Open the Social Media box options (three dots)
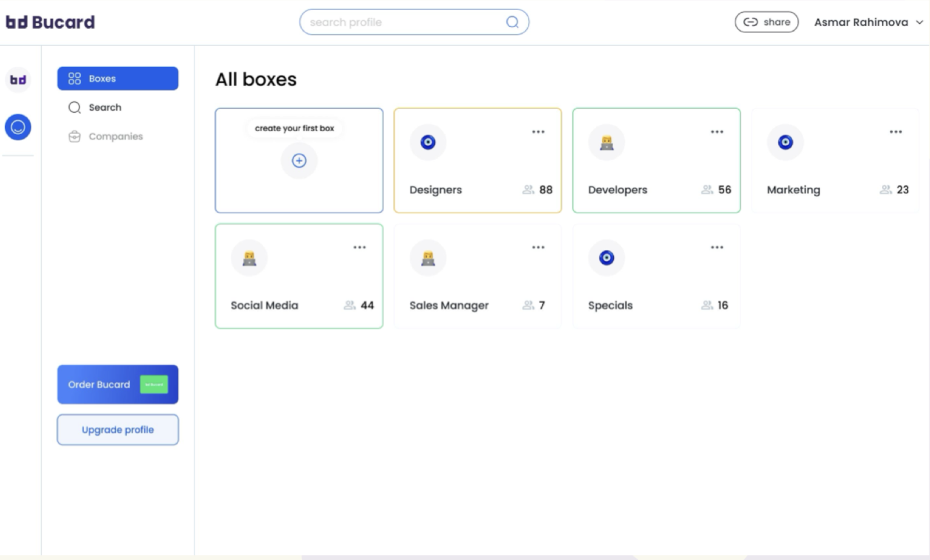 click(360, 247)
